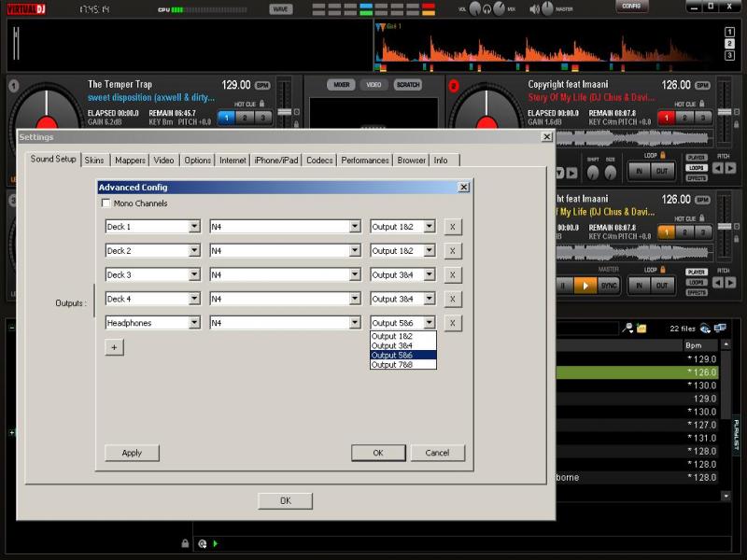Screen dimensions: 747x560
Task: Click the folder icon beside the search box
Action: pos(641,329)
